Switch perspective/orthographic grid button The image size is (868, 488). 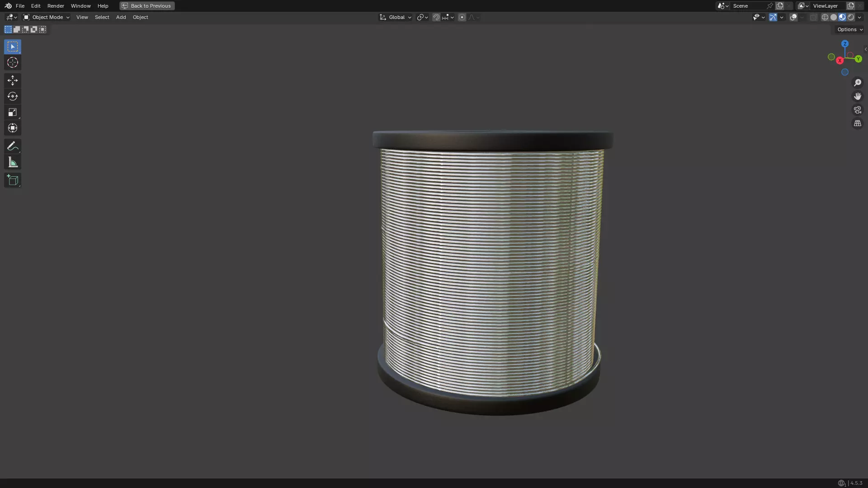pos(858,123)
